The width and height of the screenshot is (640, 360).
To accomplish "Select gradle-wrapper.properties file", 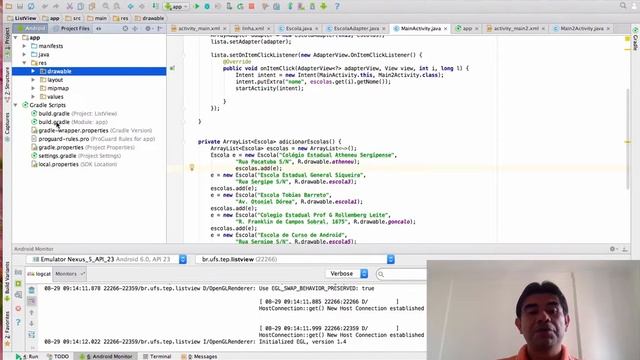I will pyautogui.click(x=91, y=131).
